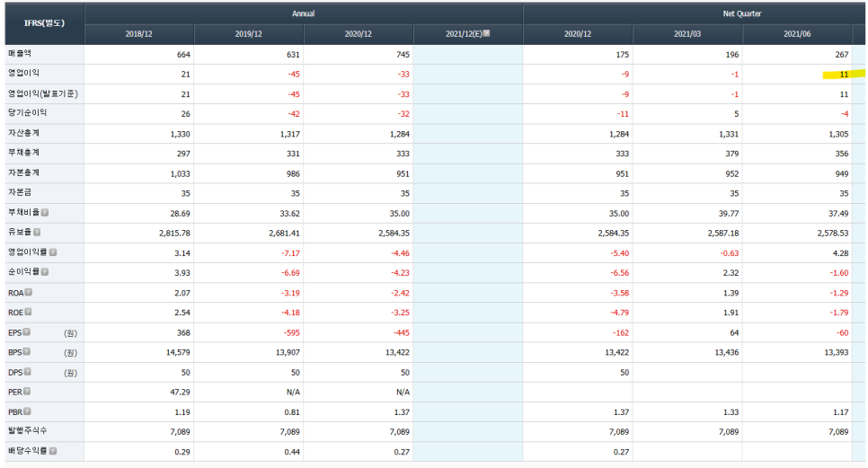Click the icon beside the 2021/12(E) header

click(486, 33)
